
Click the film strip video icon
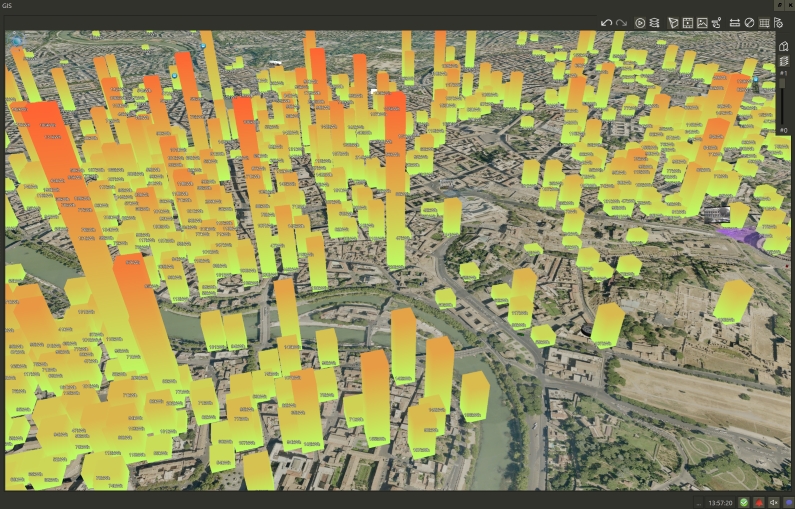(x=688, y=23)
